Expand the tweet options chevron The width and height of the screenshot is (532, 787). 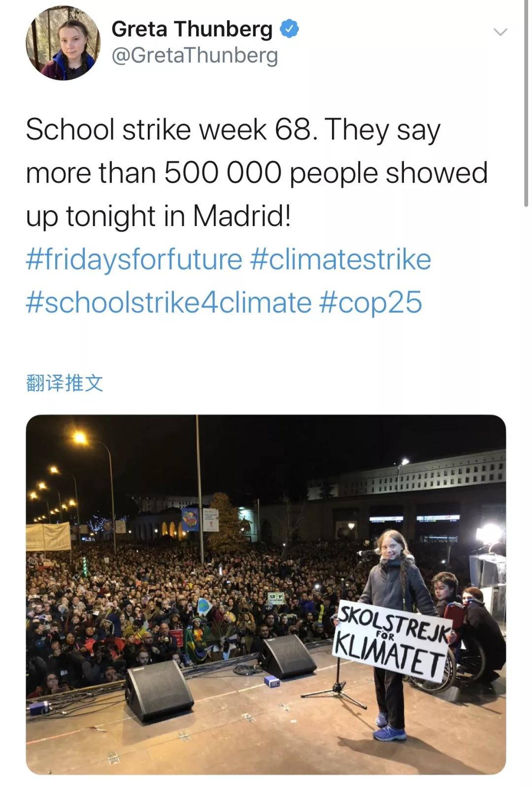tap(500, 33)
